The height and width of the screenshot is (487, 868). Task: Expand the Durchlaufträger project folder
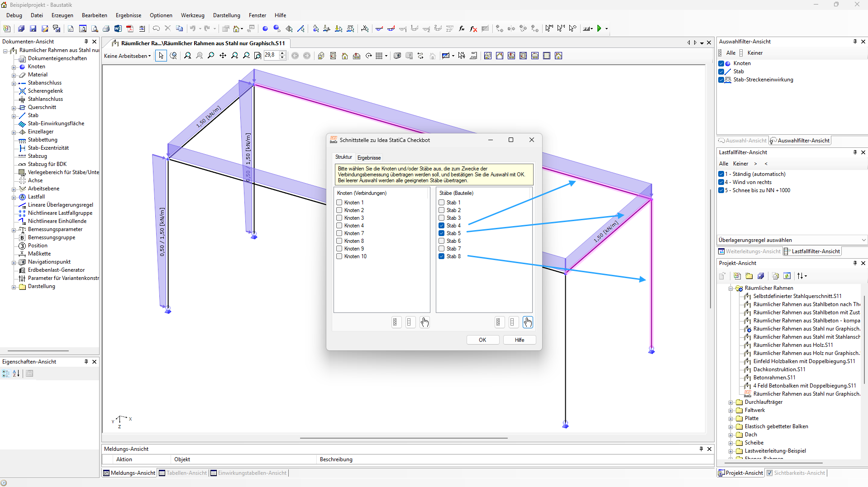730,402
